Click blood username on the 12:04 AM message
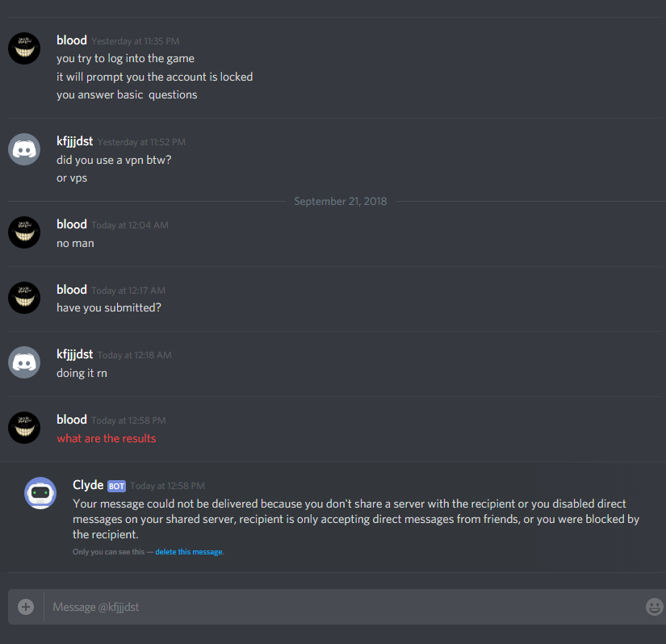The width and height of the screenshot is (666, 644). pyautogui.click(x=72, y=224)
